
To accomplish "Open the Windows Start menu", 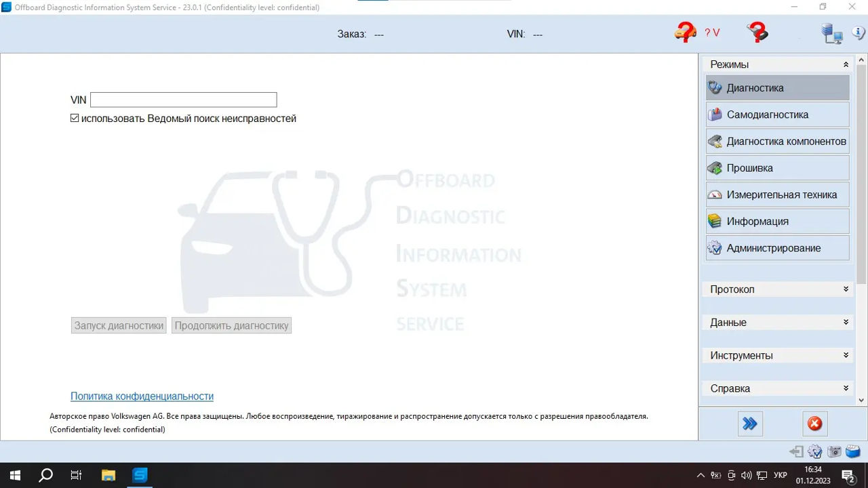I will coord(15,475).
